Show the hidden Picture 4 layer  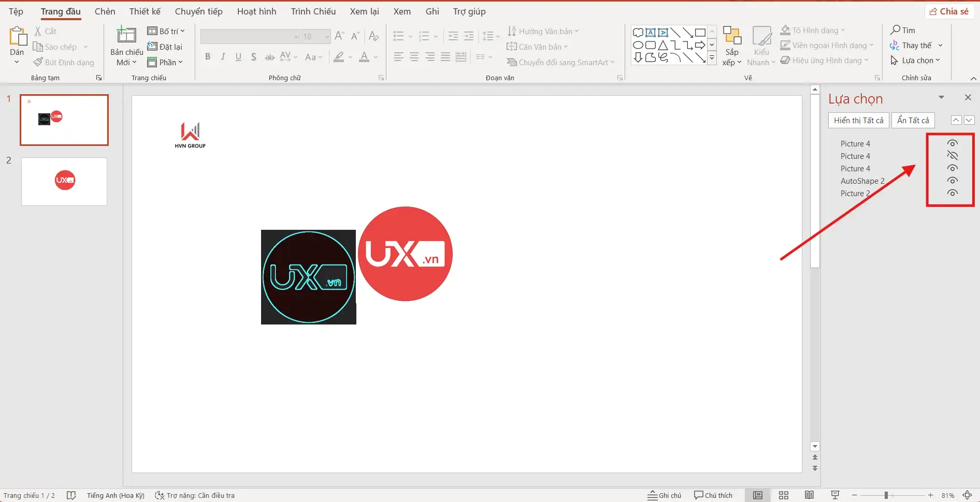953,155
